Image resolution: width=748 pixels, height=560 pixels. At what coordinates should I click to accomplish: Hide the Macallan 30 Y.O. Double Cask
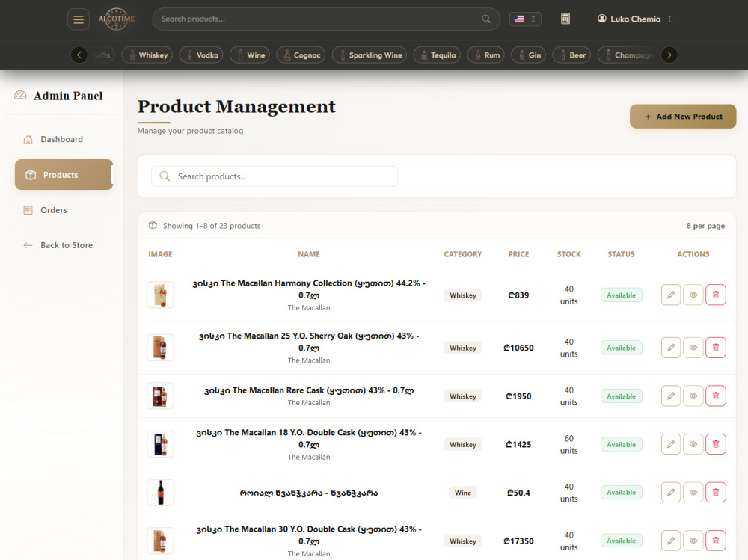pyautogui.click(x=693, y=541)
